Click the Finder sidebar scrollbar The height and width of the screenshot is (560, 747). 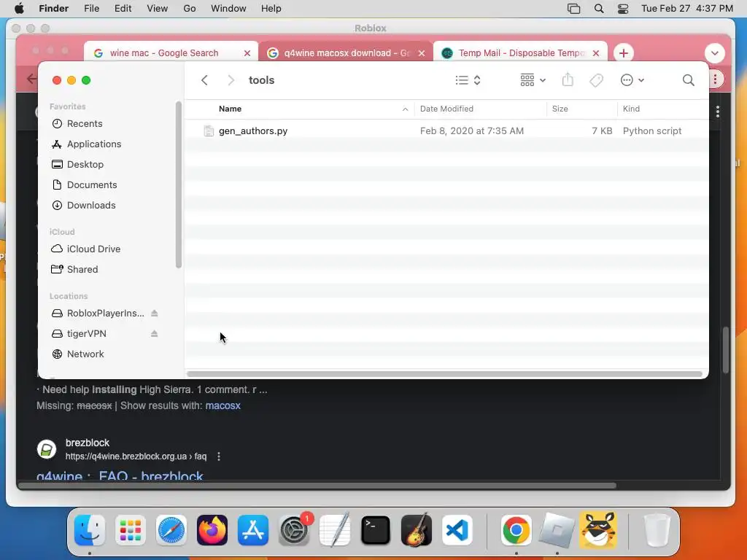pyautogui.click(x=179, y=184)
